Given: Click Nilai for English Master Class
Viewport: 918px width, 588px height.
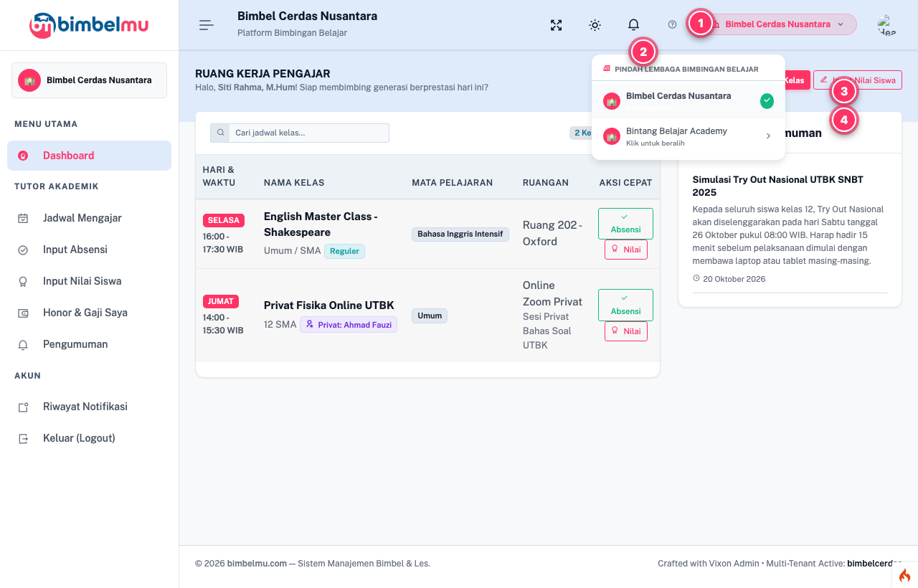Looking at the screenshot, I should [x=626, y=250].
